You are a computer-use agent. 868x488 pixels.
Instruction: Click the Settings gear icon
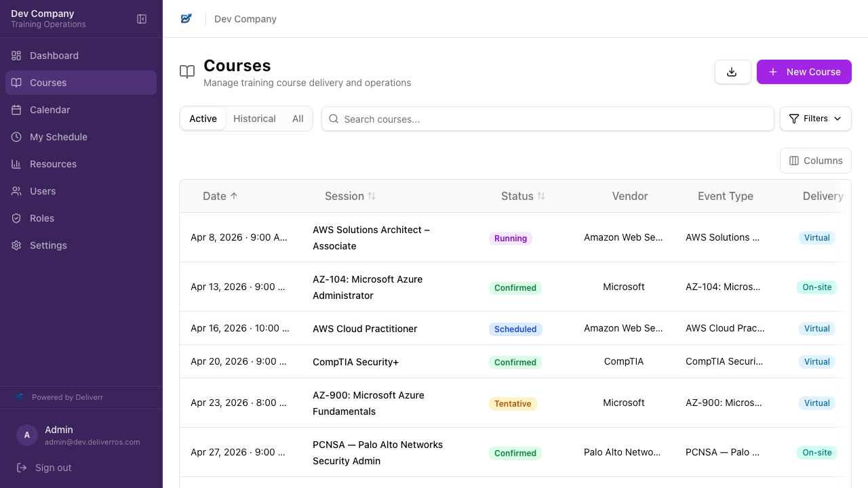click(x=16, y=245)
